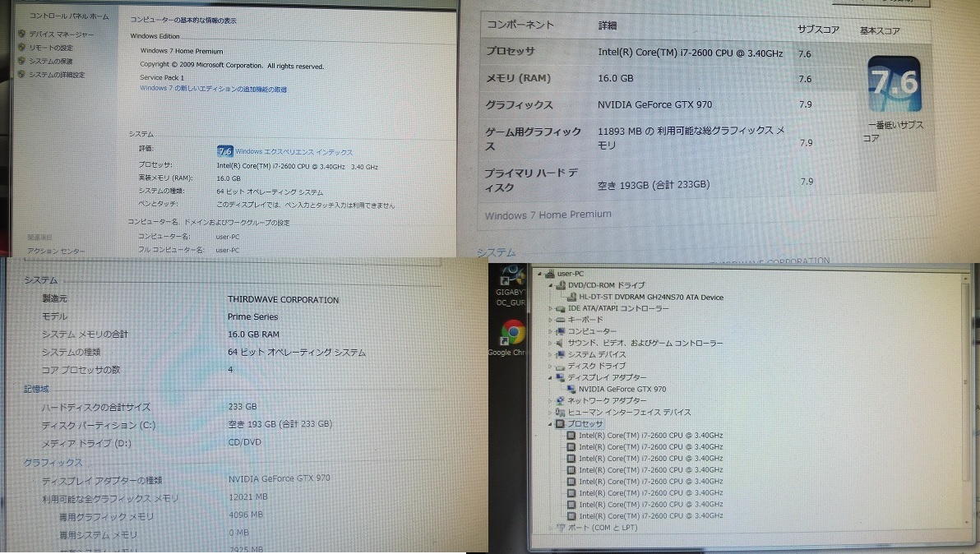
Task: Click the 基本スコア column header
Action: point(880,30)
